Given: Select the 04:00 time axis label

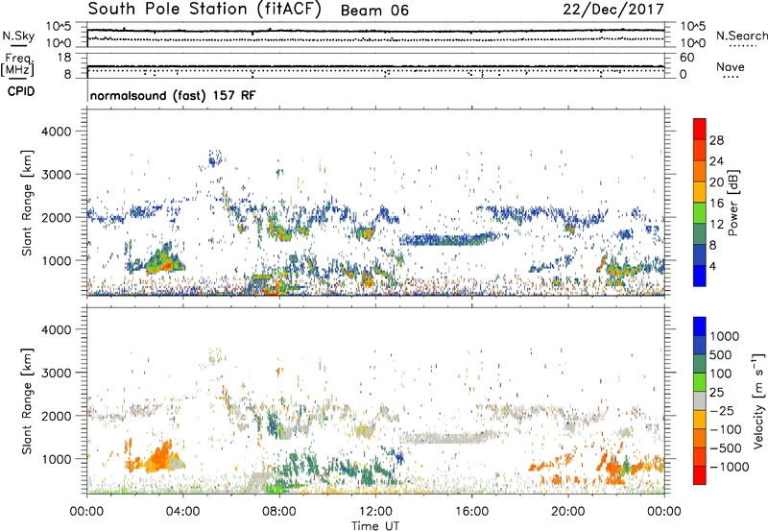Looking at the screenshot, I should (182, 512).
